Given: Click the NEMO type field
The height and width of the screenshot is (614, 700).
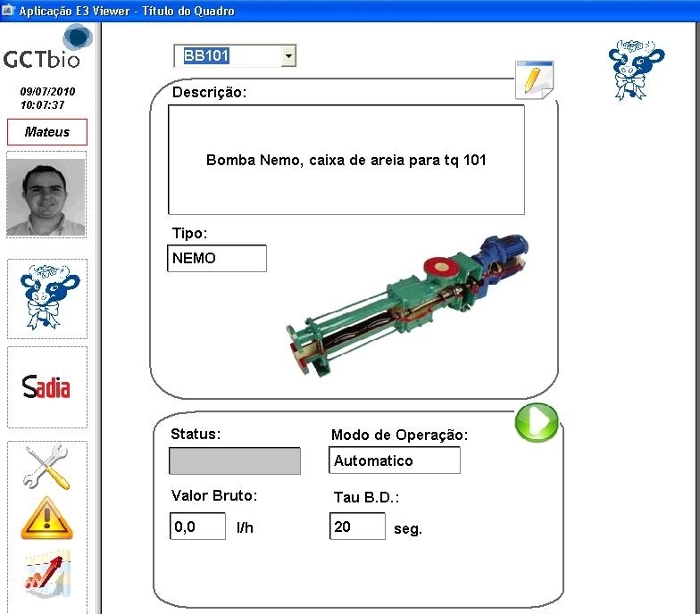Looking at the screenshot, I should tap(216, 258).
